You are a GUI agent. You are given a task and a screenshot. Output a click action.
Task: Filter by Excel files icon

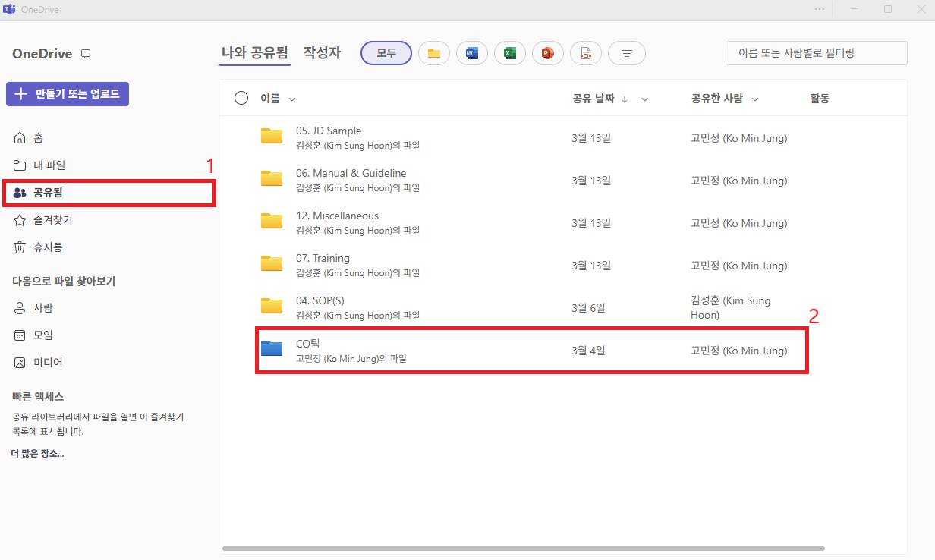[x=510, y=53]
